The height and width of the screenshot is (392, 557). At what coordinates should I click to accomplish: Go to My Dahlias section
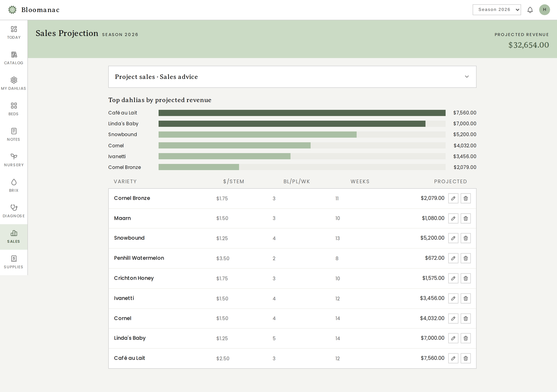(x=14, y=84)
